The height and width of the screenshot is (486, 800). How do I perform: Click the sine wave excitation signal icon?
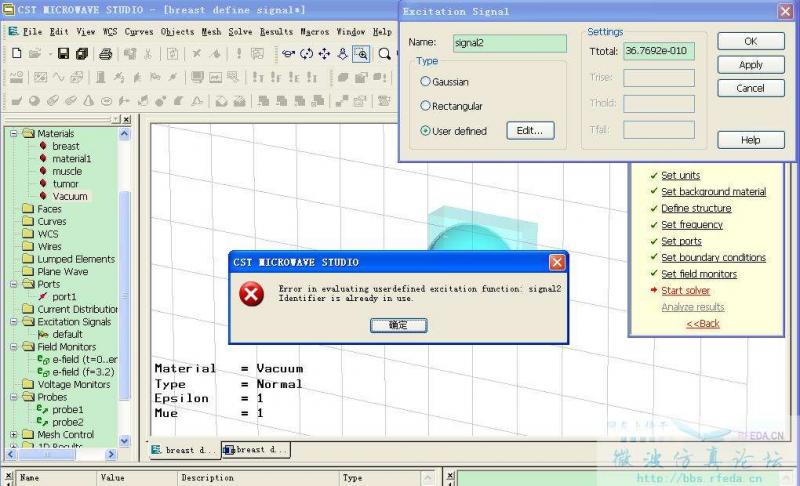pyautogui.click(x=59, y=78)
